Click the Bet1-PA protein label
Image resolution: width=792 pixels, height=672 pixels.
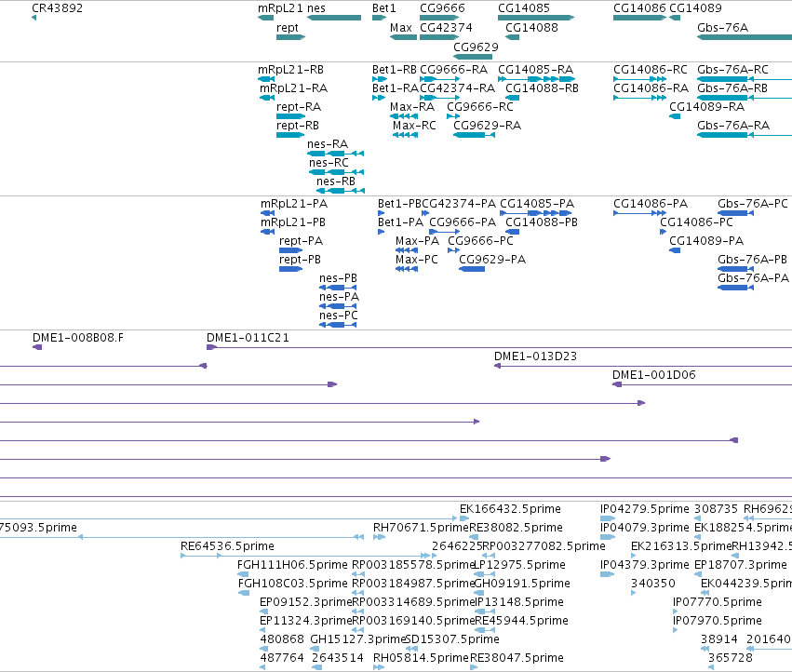(x=400, y=222)
